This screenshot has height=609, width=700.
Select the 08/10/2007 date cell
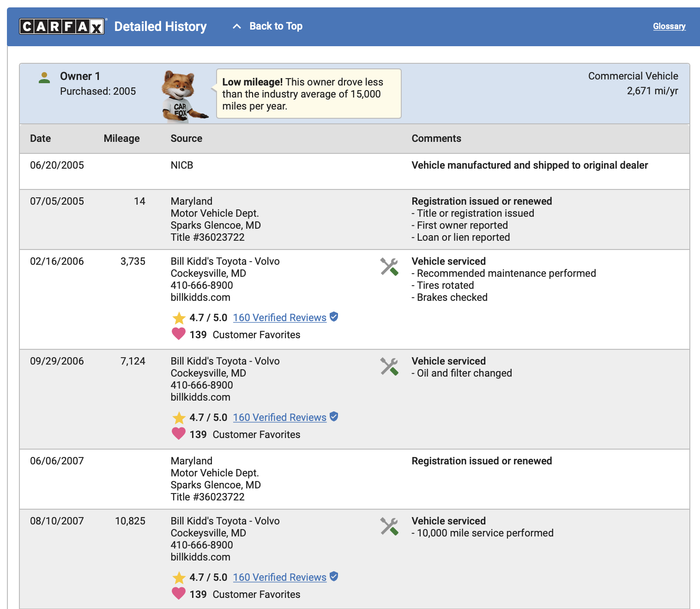[57, 521]
